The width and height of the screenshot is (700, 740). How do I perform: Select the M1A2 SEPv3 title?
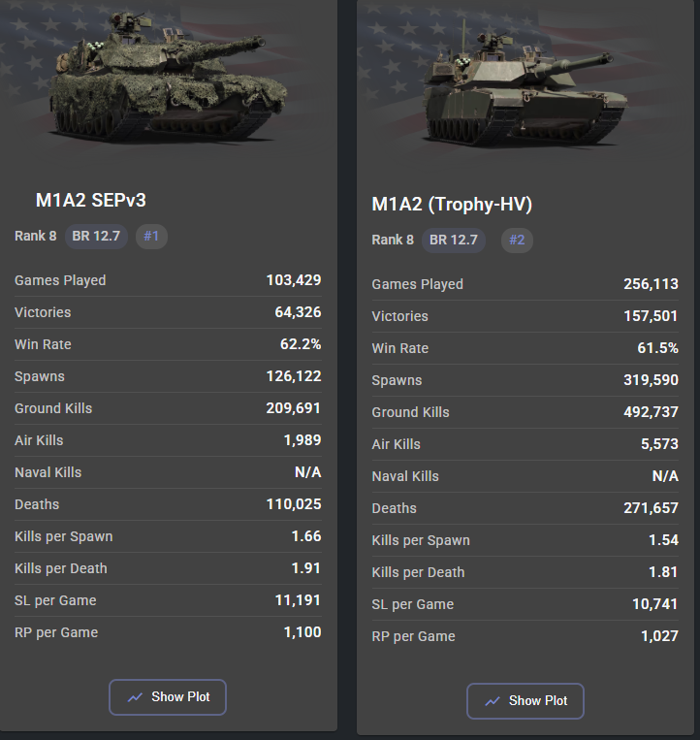coord(91,200)
